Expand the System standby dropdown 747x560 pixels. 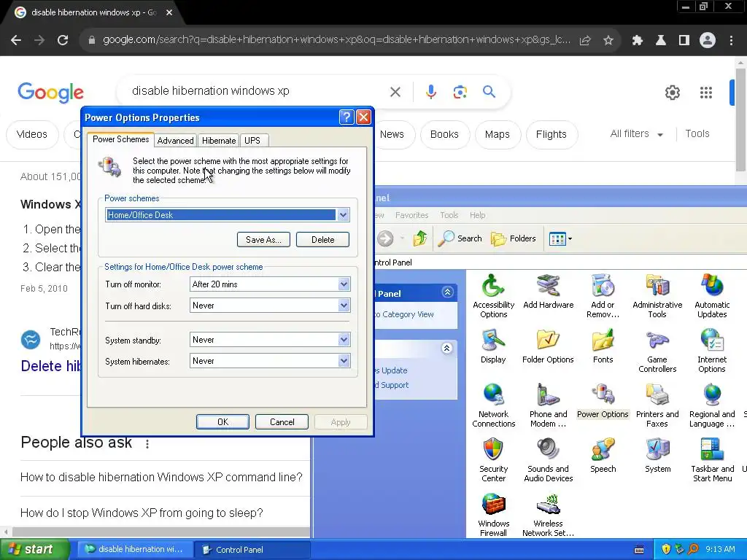pyautogui.click(x=344, y=340)
